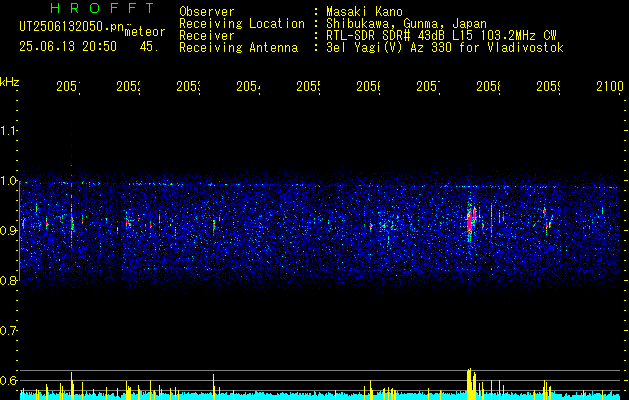Click the yellow power spike near 2053
This screenshot has height=400, width=629.
pos(213,387)
